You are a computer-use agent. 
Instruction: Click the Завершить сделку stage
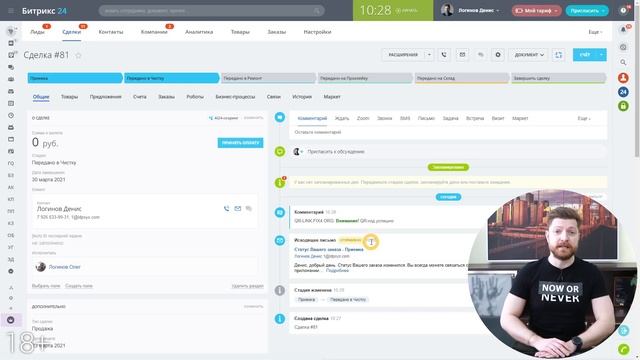[x=558, y=78]
